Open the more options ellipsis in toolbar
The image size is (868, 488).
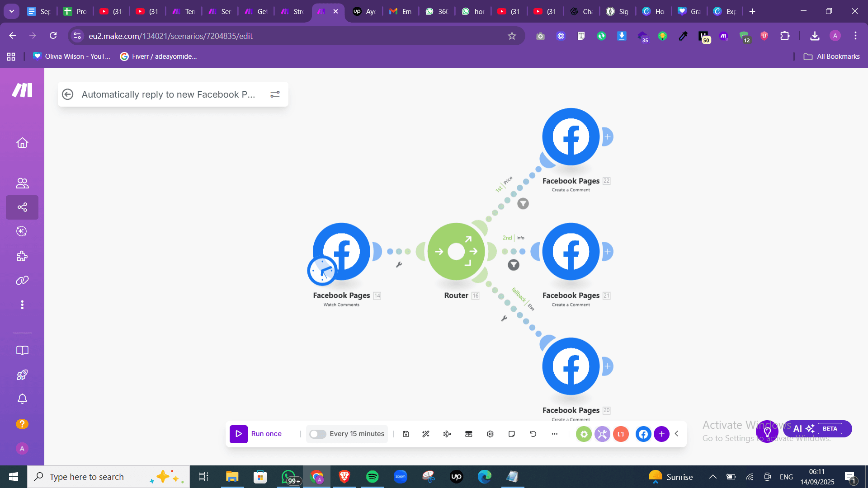tap(555, 434)
